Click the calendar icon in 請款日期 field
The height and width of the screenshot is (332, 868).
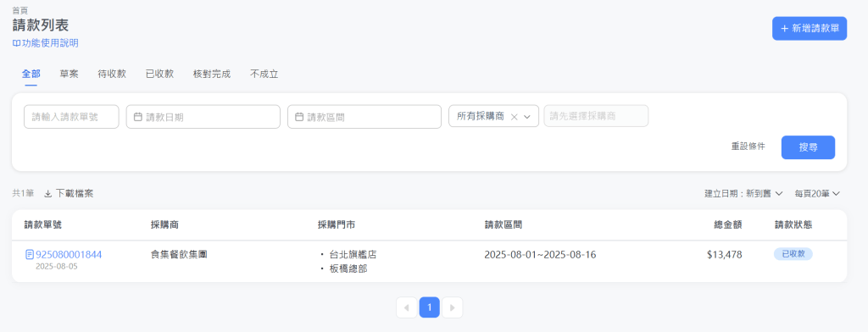(138, 117)
